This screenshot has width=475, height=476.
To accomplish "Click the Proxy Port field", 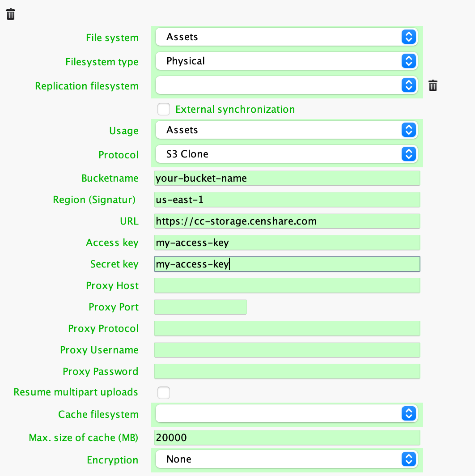I will (200, 307).
